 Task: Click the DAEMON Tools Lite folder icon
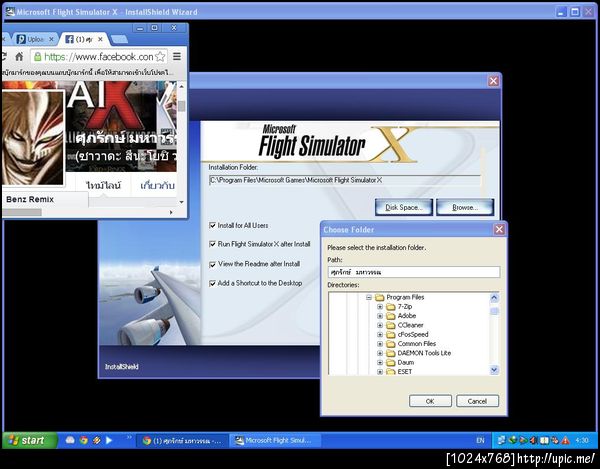390,353
